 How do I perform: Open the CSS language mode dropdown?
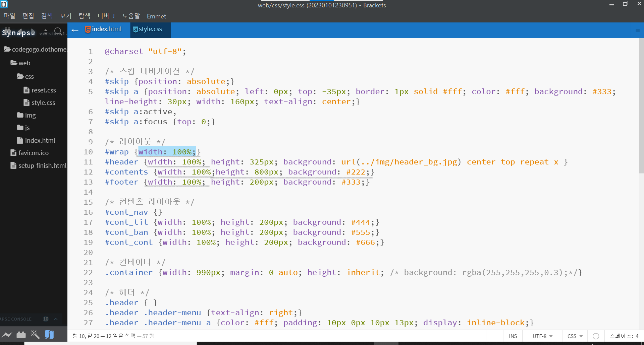[575, 336]
